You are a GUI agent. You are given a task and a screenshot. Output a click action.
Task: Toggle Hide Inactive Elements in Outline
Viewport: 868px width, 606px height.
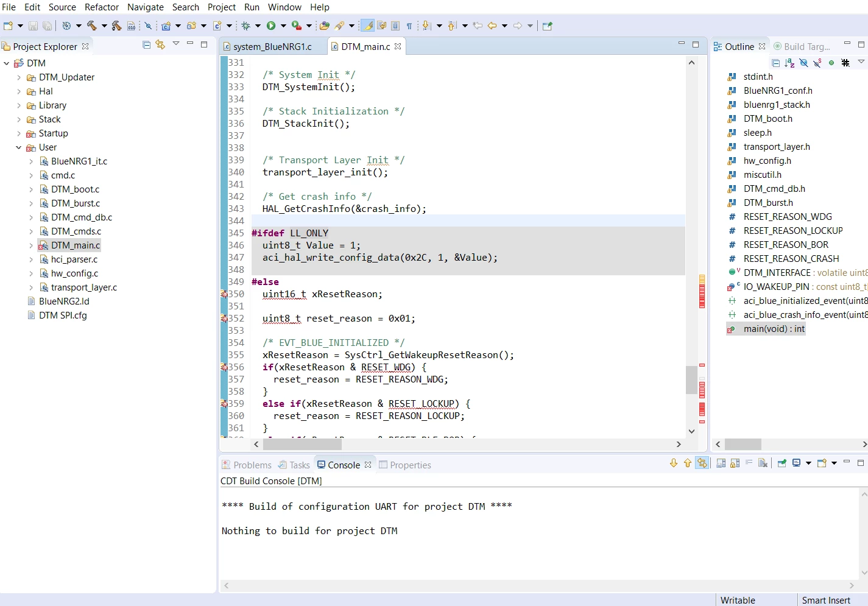coord(845,63)
